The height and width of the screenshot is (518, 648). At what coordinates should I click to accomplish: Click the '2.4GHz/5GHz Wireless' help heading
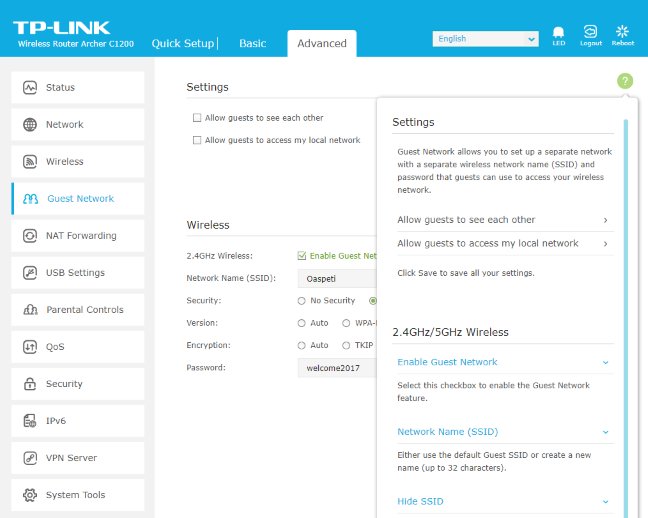point(450,332)
